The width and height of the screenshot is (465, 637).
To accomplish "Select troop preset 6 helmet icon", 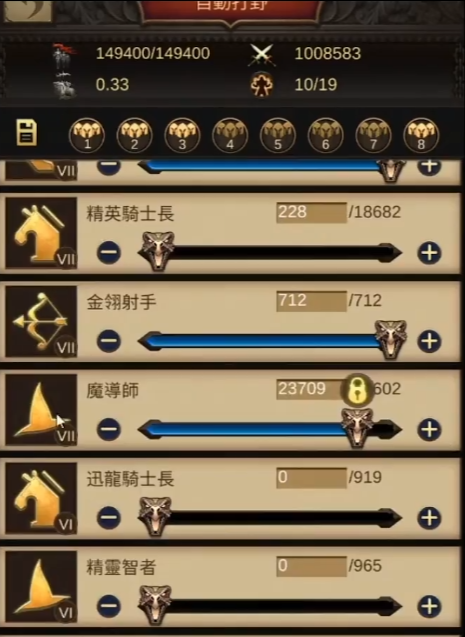I will tap(325, 135).
